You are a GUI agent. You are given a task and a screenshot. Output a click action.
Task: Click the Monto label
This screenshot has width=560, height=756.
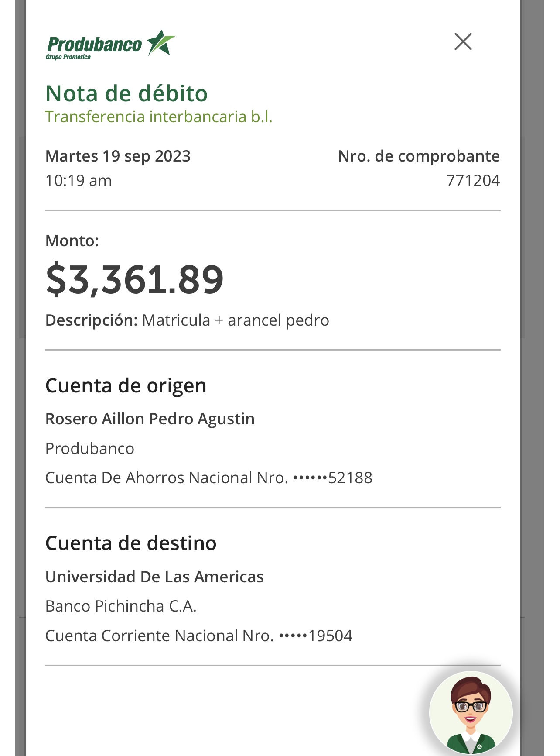click(x=72, y=241)
